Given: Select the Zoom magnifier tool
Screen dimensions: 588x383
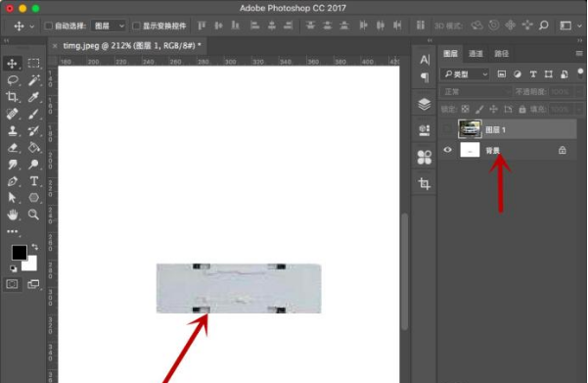Looking at the screenshot, I should (x=33, y=215).
